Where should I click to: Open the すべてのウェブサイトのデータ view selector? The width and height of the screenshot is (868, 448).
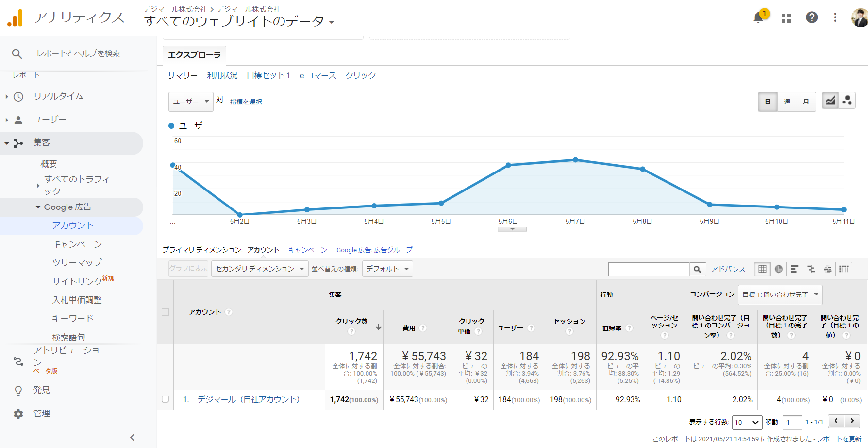[239, 21]
